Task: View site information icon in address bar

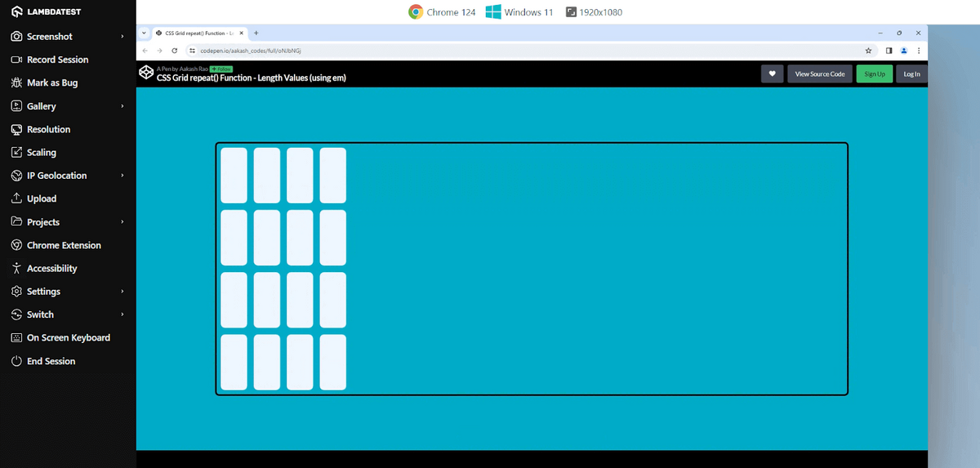Action: click(192, 51)
